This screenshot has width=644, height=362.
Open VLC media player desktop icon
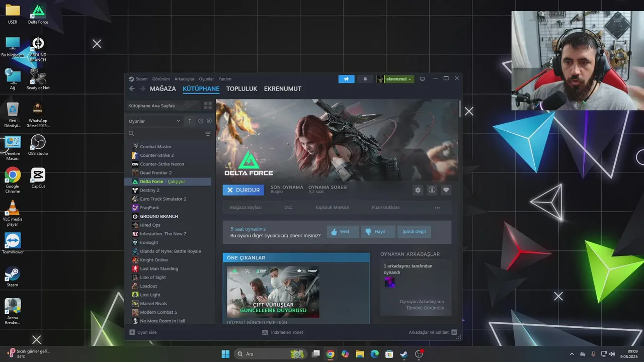point(13,213)
